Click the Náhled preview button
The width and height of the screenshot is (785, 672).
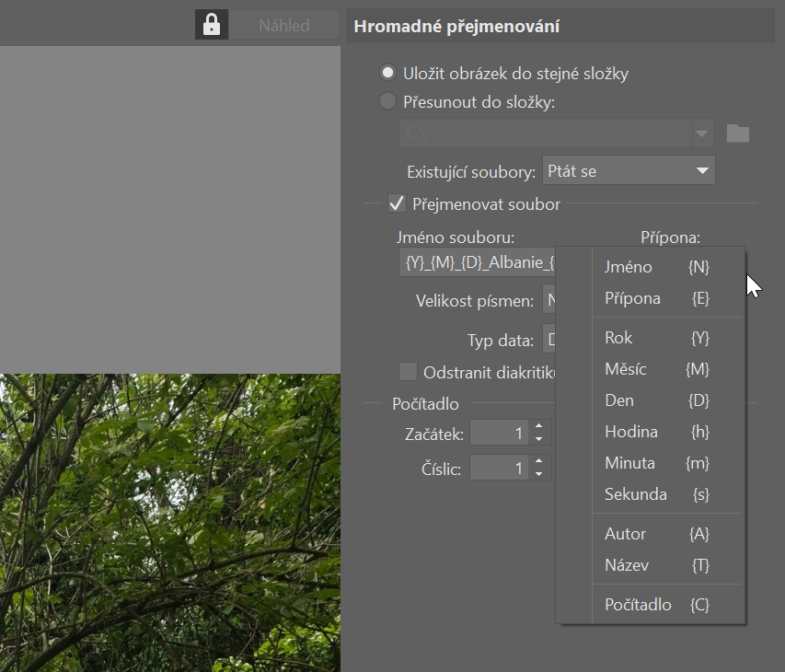284,25
